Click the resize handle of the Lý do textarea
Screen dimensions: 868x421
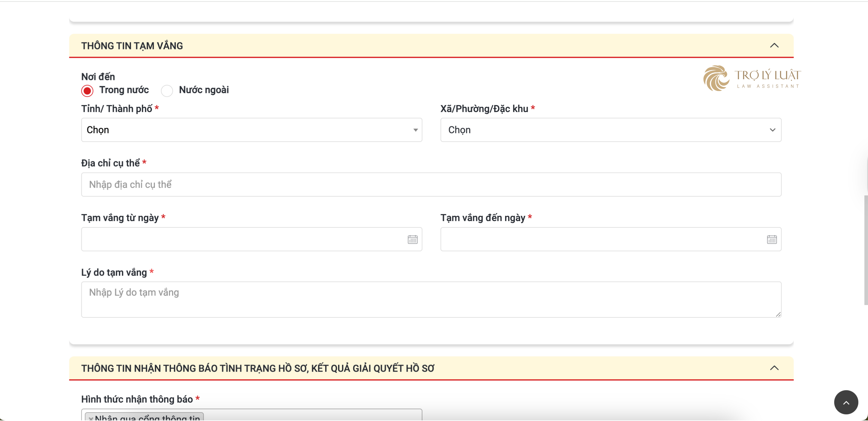pos(778,315)
